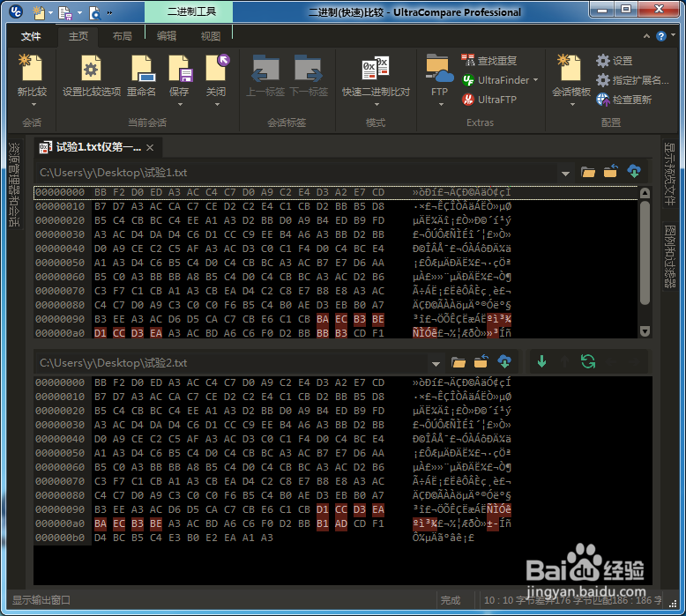Open Settings (设置) in the config group

(x=615, y=60)
